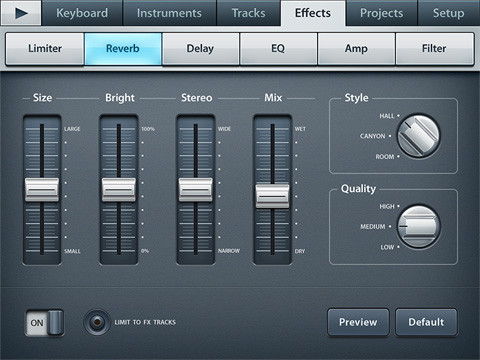The height and width of the screenshot is (360, 480).
Task: Choose the Delay effect
Action: click(x=200, y=49)
